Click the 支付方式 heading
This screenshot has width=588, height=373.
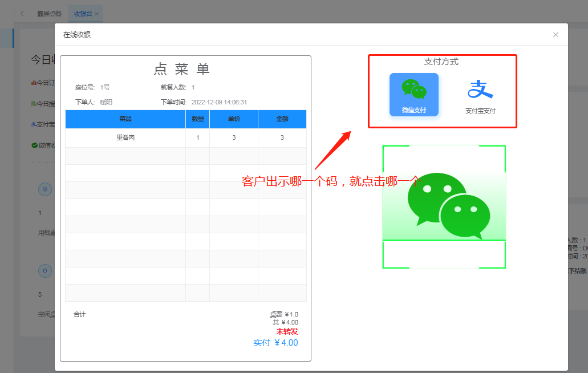click(441, 62)
